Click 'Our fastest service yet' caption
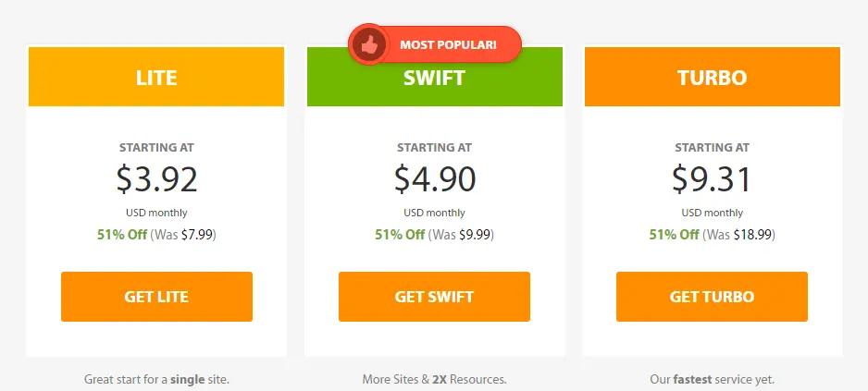Image resolution: width=868 pixels, height=391 pixels. click(712, 380)
